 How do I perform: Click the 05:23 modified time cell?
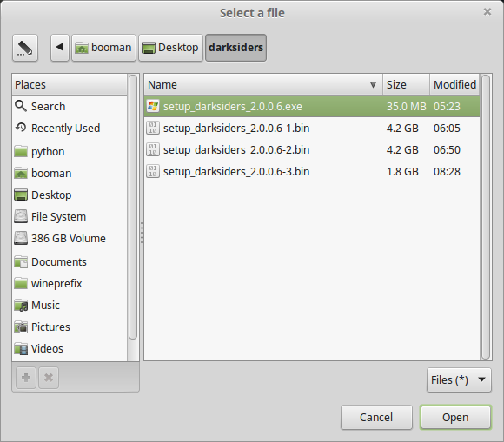(x=447, y=106)
